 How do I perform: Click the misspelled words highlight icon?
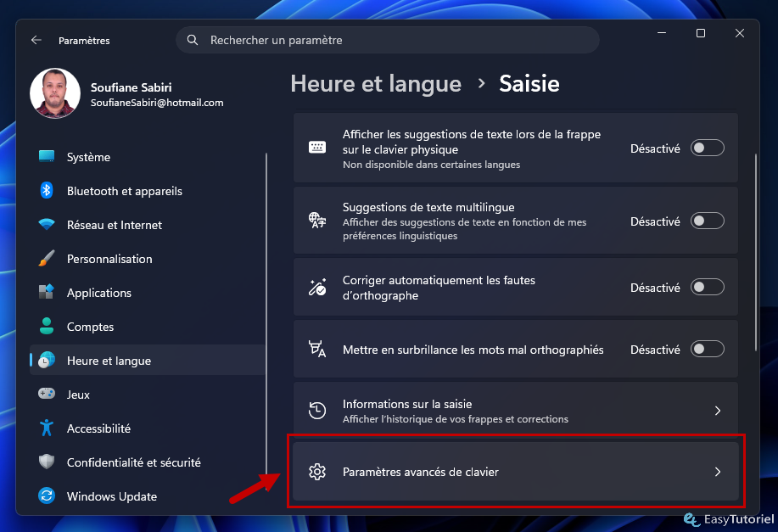(317, 349)
